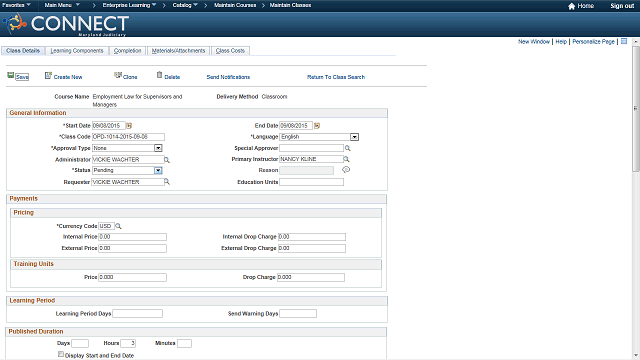
Task: Click Return To Class Search link
Action: [336, 77]
